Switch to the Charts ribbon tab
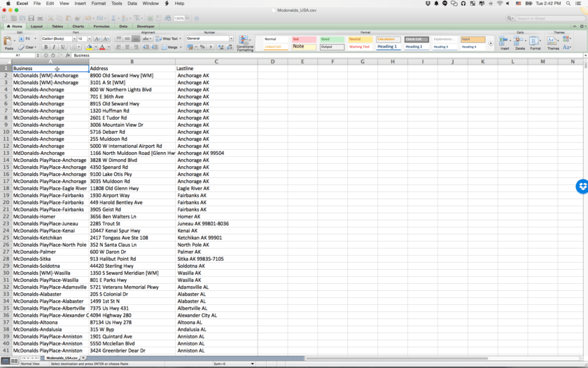Screen dimensions: 588x368 (x=78, y=27)
